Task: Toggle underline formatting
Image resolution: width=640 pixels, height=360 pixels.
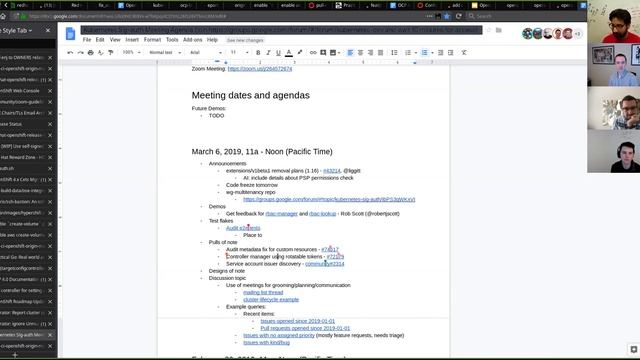Action: pyautogui.click(x=278, y=53)
